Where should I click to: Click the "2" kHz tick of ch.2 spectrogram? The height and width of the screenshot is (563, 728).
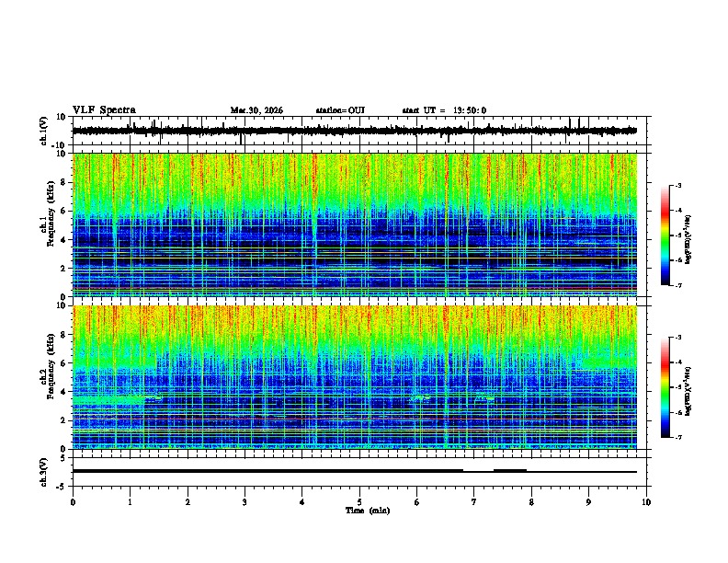coord(63,420)
